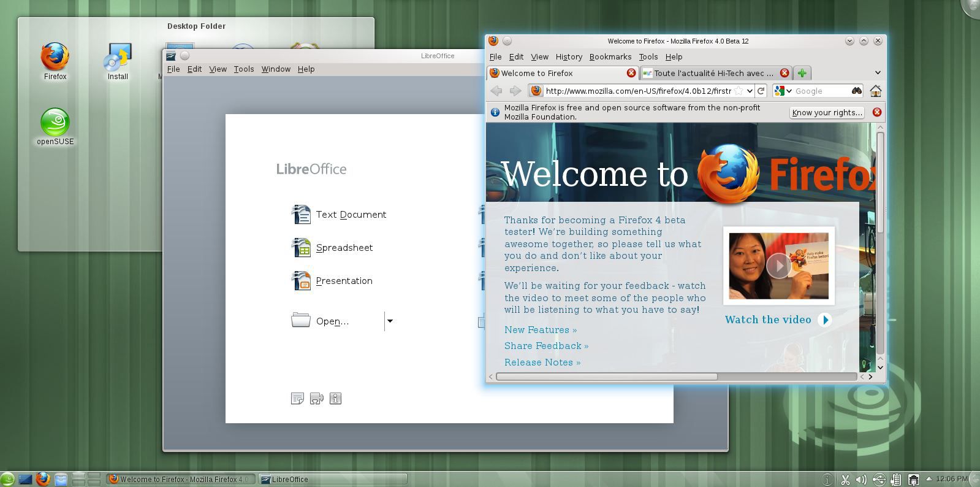Create a new Text Document in LibreOffice
Viewport: 980px width, 487px height.
[339, 214]
